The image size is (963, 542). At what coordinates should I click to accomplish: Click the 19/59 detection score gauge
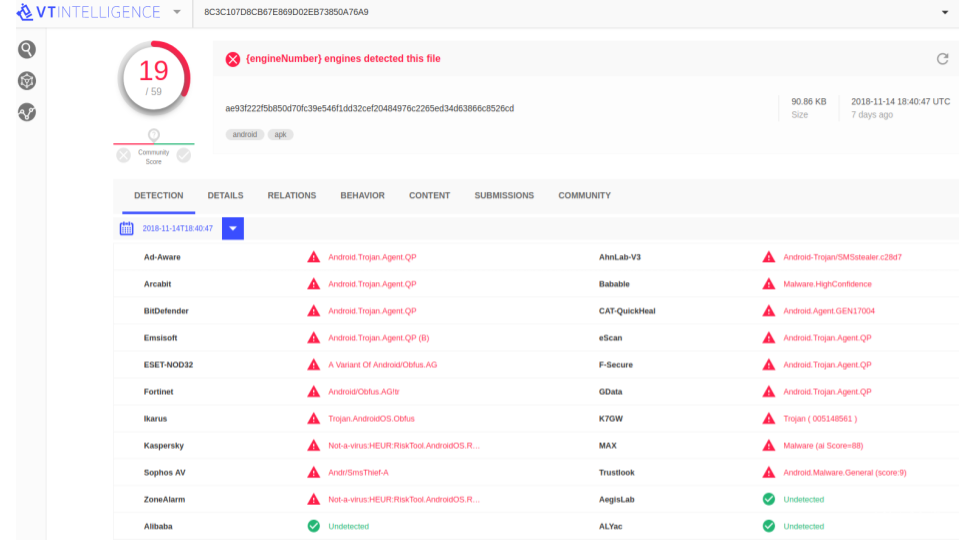(x=154, y=76)
